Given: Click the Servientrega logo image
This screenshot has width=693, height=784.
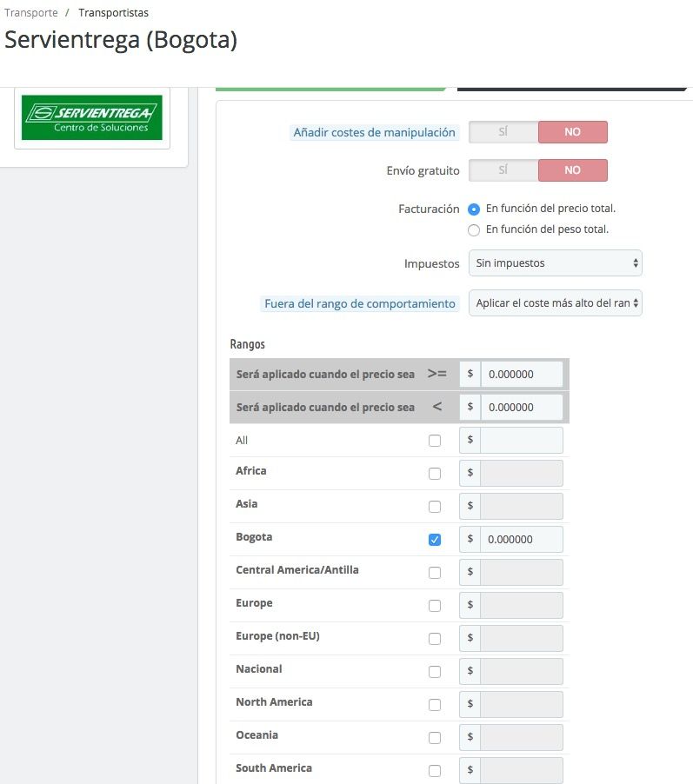Looking at the screenshot, I should coord(92,117).
